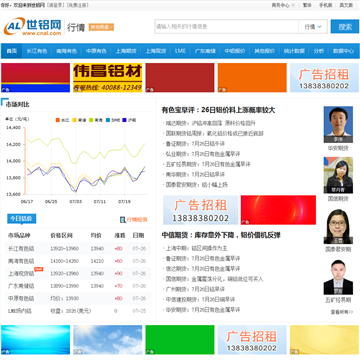Open the 长江有色 nav item
This screenshot has width=360, height=360.
(37, 51)
